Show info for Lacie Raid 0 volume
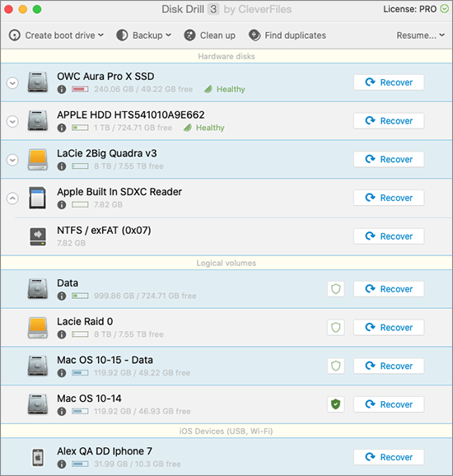453x476 pixels. click(x=62, y=334)
